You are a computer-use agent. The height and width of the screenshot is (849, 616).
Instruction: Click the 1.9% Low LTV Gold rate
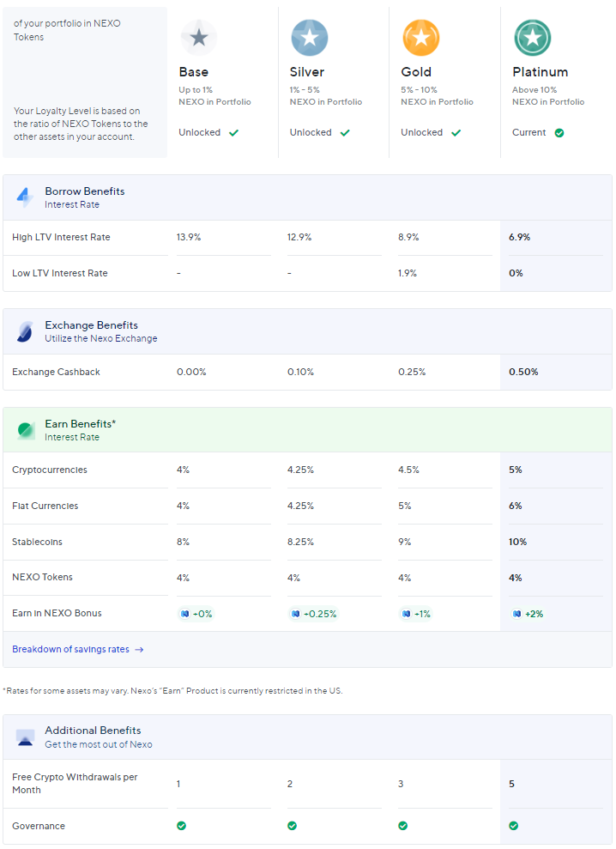tap(408, 274)
